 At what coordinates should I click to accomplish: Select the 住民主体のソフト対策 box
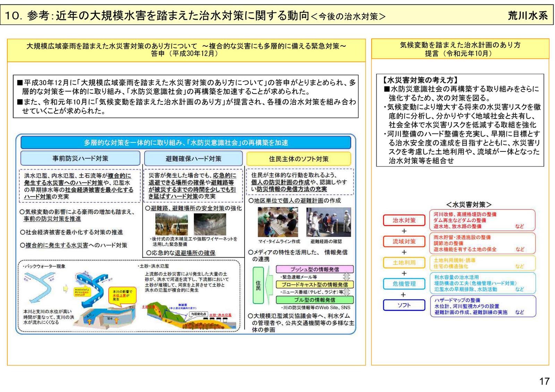(x=298, y=159)
